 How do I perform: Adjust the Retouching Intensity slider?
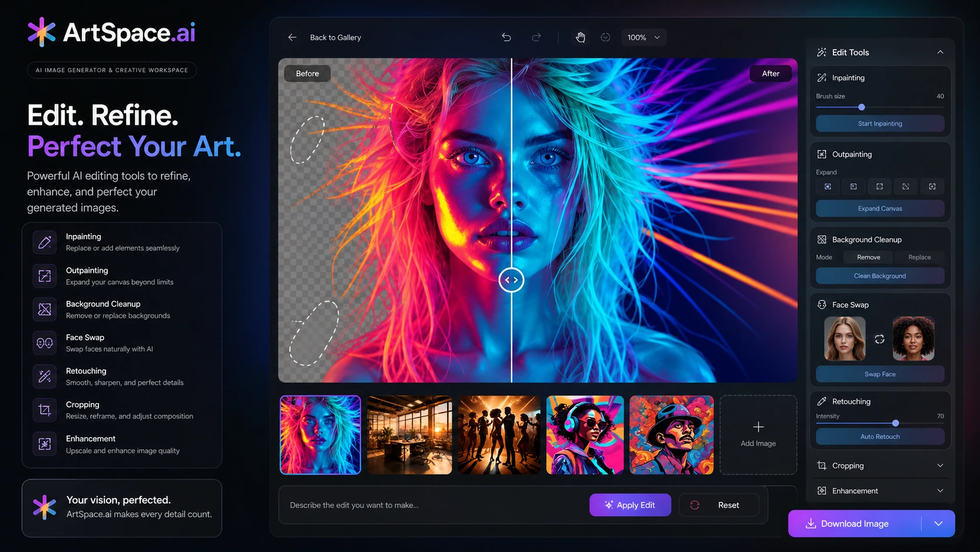[896, 423]
